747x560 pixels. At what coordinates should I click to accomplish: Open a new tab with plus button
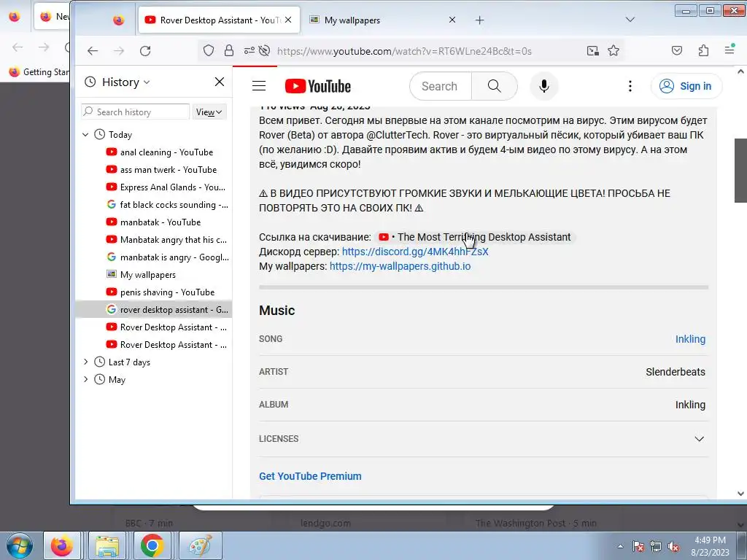coord(480,20)
